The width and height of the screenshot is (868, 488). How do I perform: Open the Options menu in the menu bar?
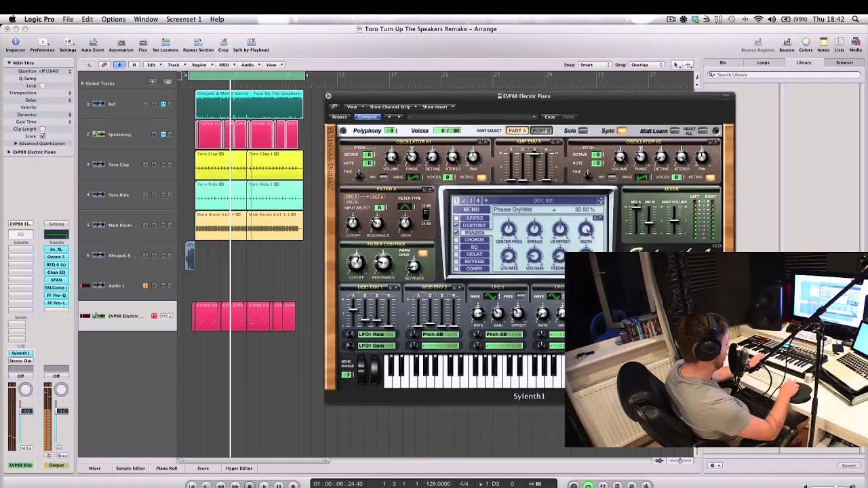[113, 20]
